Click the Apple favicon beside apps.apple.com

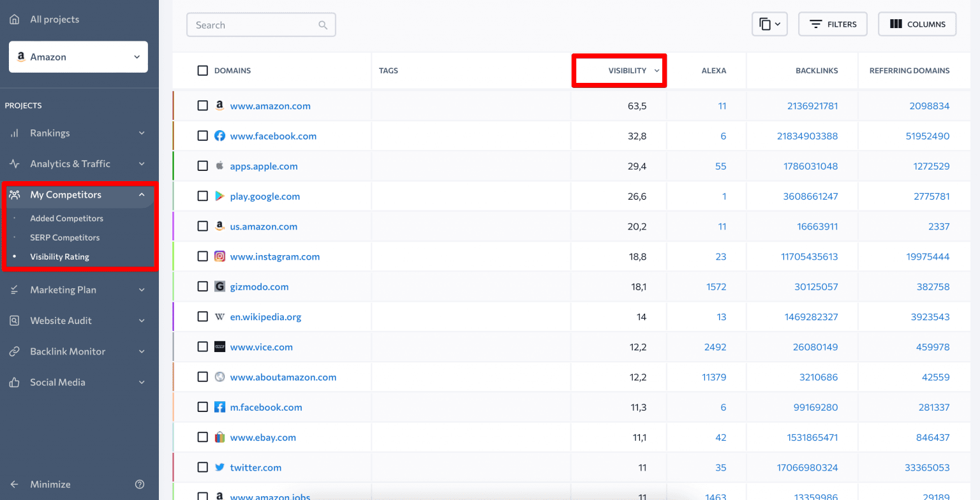pos(219,166)
